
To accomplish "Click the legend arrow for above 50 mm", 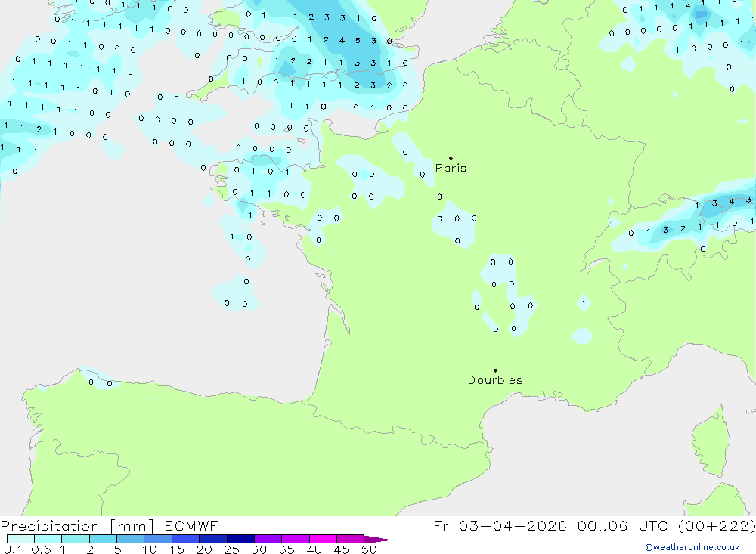I will (377, 540).
